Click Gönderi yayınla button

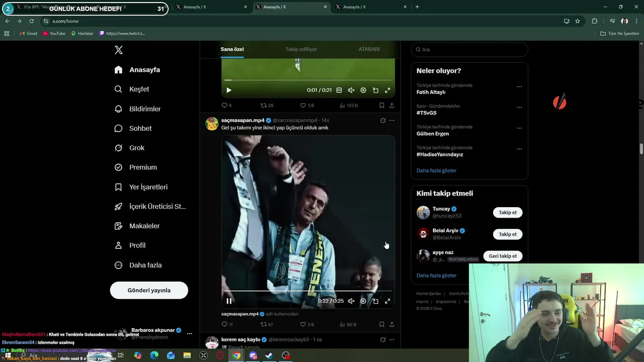tap(149, 290)
